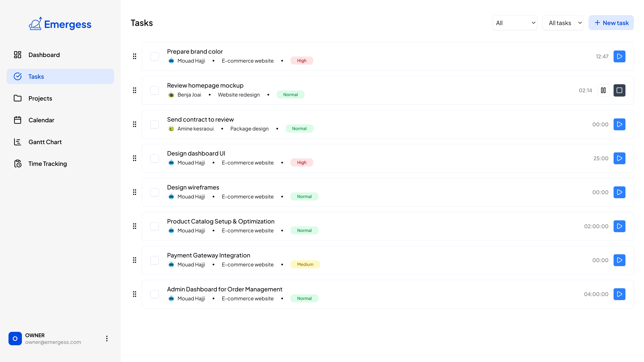Start timer for Design dashboard UI task
The image size is (644, 362).
[x=619, y=158]
